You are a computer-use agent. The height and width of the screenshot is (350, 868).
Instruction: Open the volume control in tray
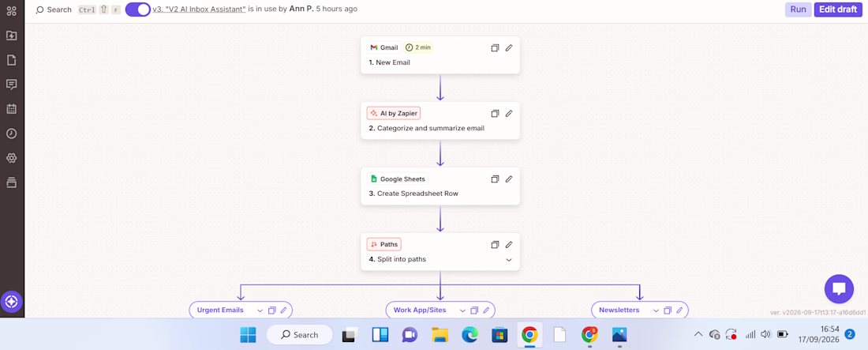765,334
